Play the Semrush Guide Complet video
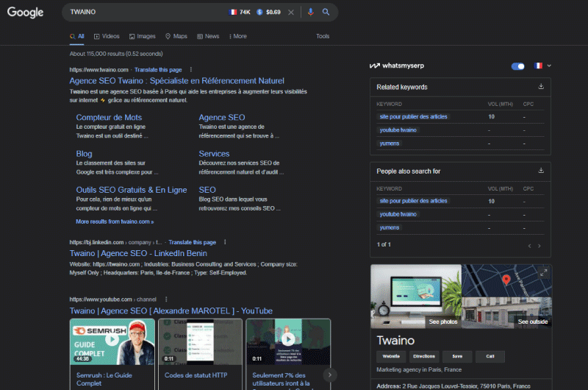Viewport: 588px width, 390px height. (112, 340)
